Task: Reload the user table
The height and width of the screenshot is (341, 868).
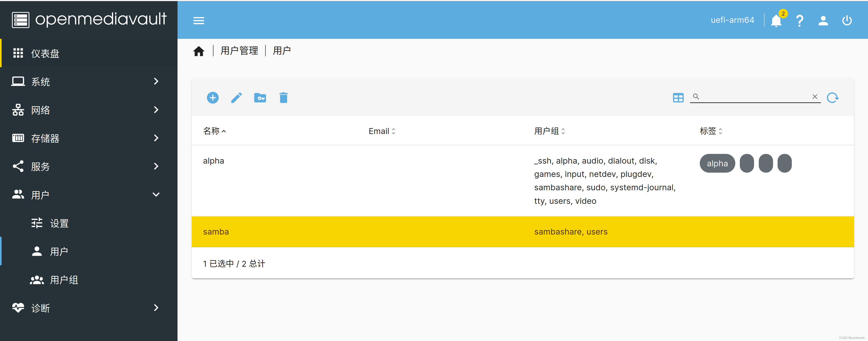Action: click(x=833, y=98)
